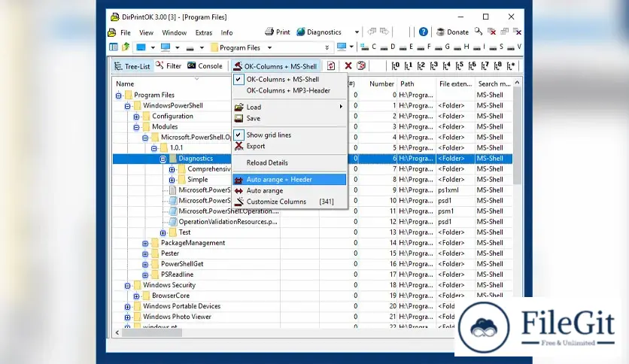Click the DirPrintOK app icon left of File
The image size is (629, 364).
112,32
